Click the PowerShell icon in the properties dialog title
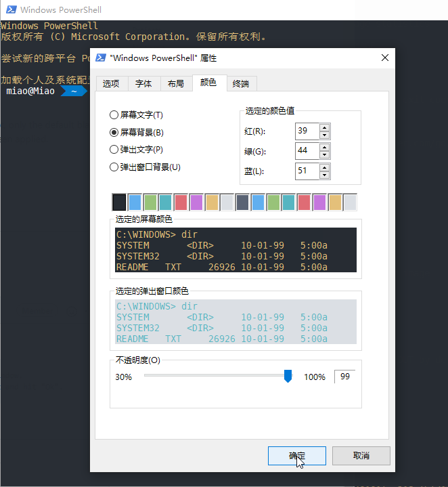448x487 pixels. point(101,58)
